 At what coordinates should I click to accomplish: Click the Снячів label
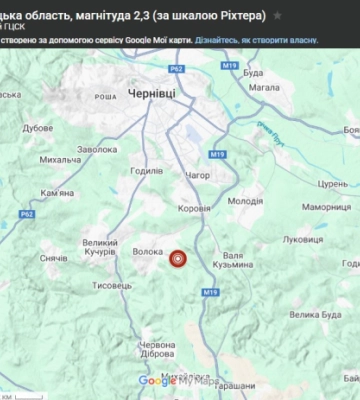(54, 258)
